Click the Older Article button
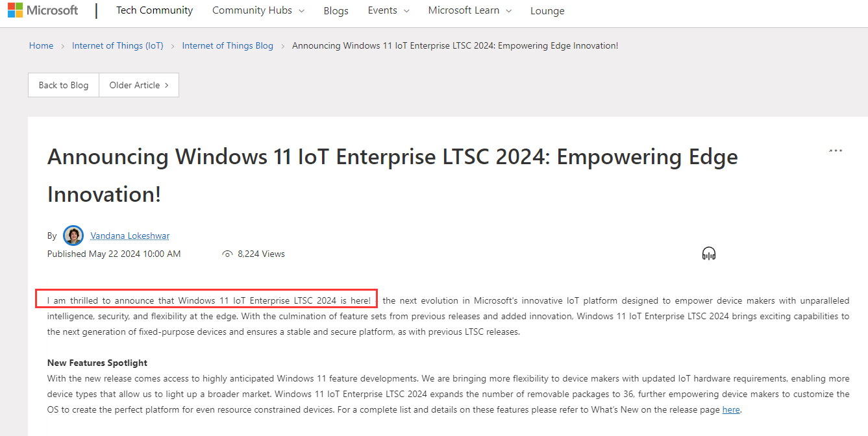Screen dimensions: 868x436 139,85
